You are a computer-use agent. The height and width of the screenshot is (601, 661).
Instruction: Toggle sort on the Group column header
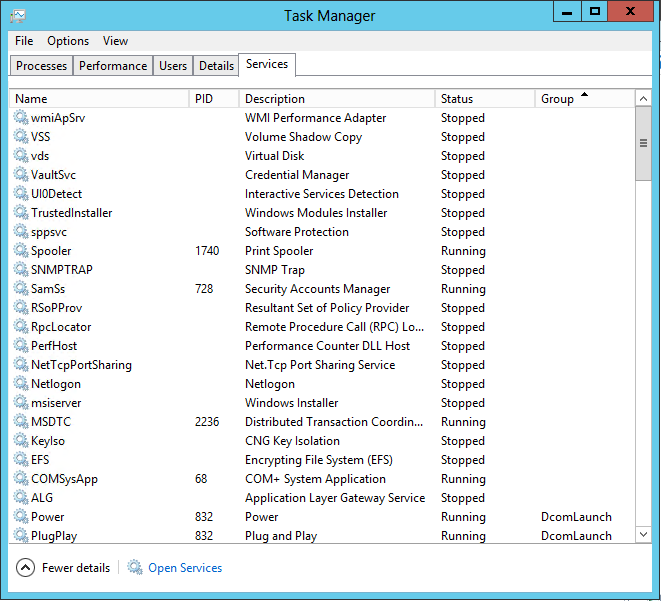click(585, 99)
